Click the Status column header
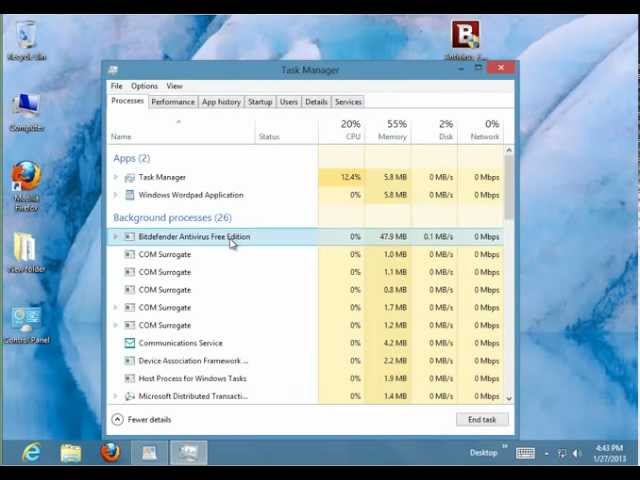640x480 pixels. [x=287, y=131]
